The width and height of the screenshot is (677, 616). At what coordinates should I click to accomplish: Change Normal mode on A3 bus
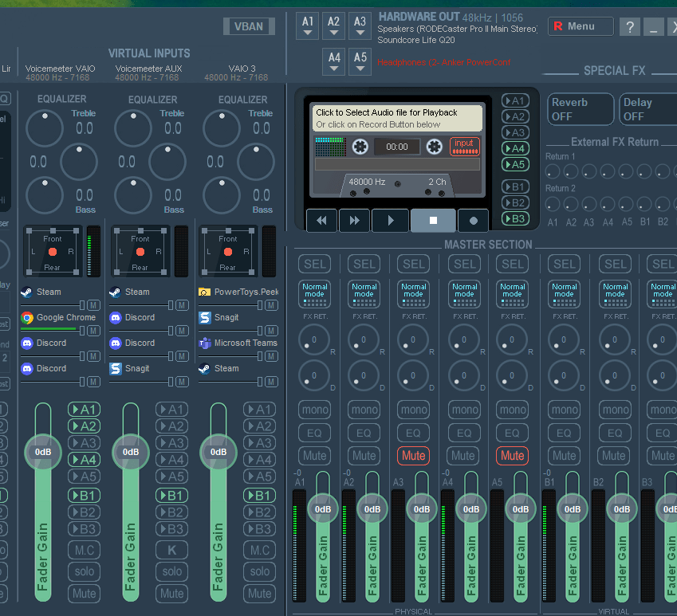(413, 294)
